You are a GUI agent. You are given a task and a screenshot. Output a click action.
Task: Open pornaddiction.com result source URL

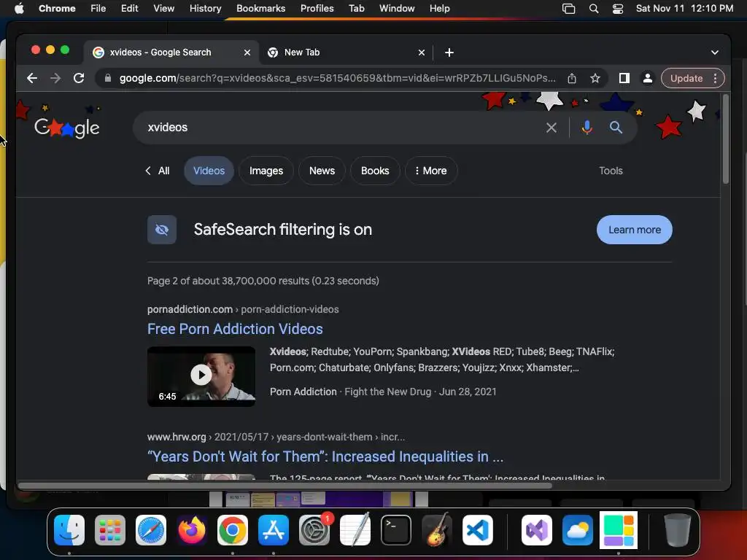tap(243, 309)
